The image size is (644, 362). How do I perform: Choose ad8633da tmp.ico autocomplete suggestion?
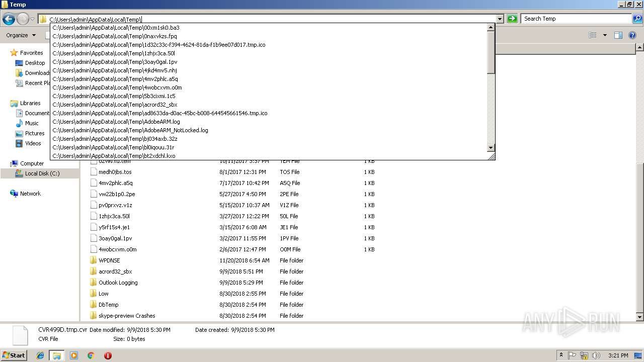point(269,113)
